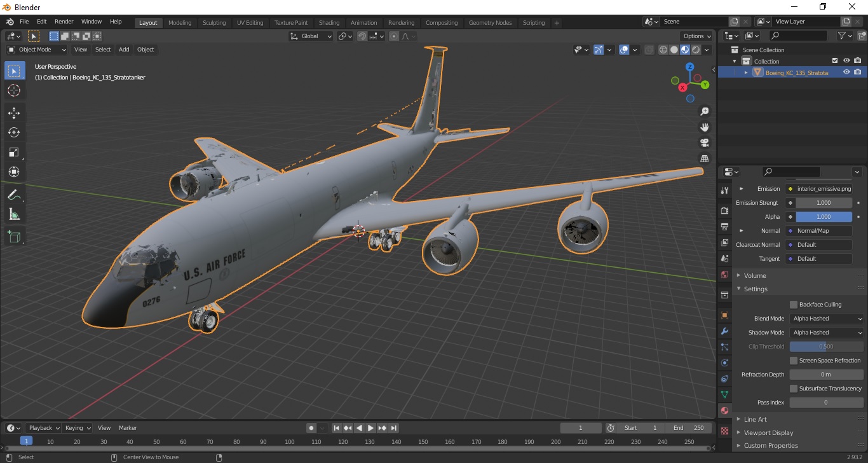Switch perspective/orthographic grid icon
This screenshot has height=463, width=868.
704,158
